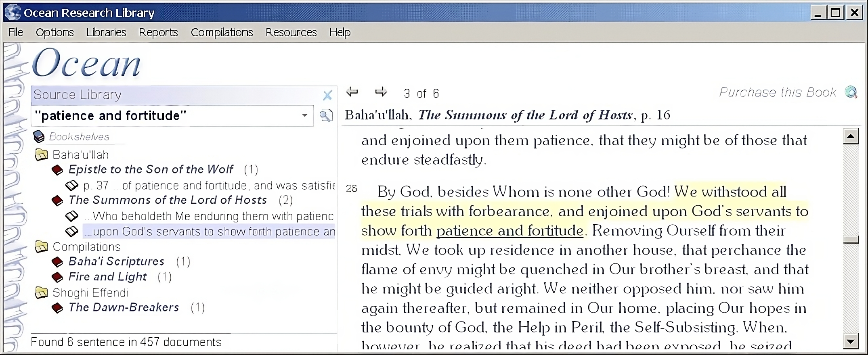Close the Source Library panel with X

tap(327, 95)
